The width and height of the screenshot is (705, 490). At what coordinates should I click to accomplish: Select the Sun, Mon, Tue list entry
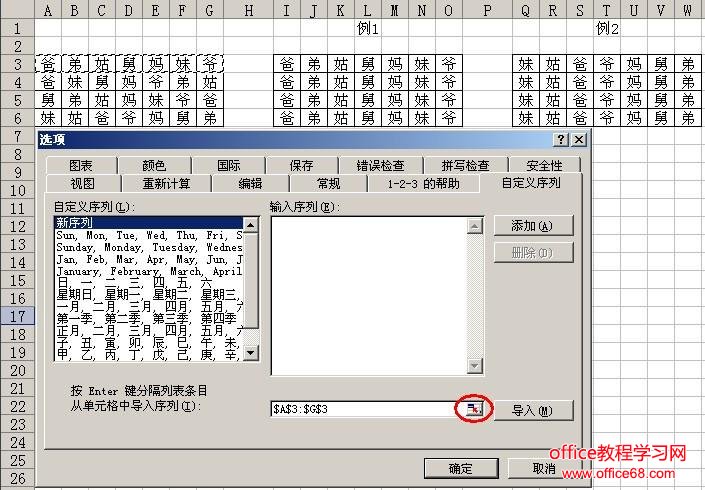[149, 235]
